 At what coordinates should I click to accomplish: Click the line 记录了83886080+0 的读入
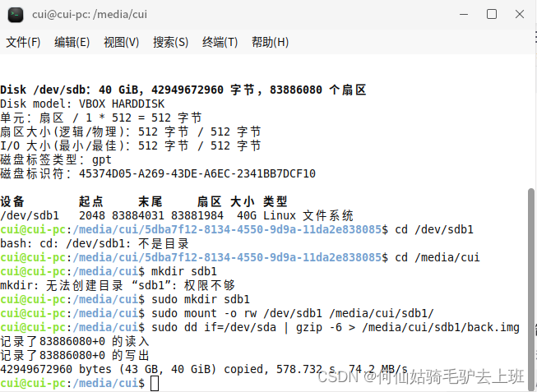click(75, 342)
